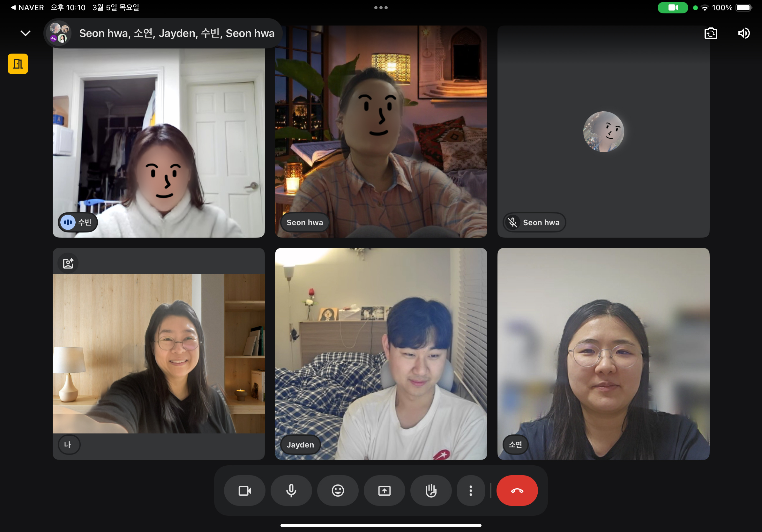The width and height of the screenshot is (762, 532).
Task: Select Jayden's video tile
Action: pyautogui.click(x=381, y=354)
